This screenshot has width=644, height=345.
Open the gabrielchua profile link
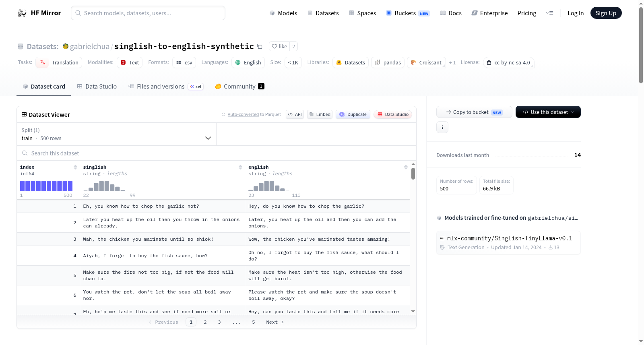coord(90,47)
